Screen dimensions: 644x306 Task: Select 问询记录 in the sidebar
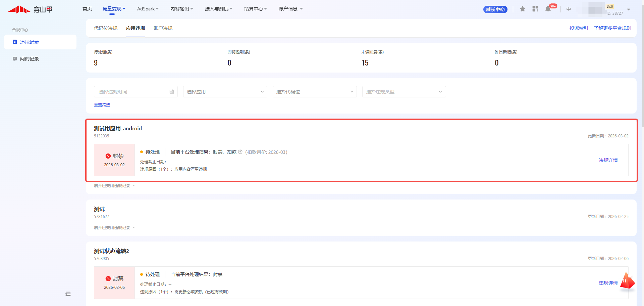click(30, 59)
